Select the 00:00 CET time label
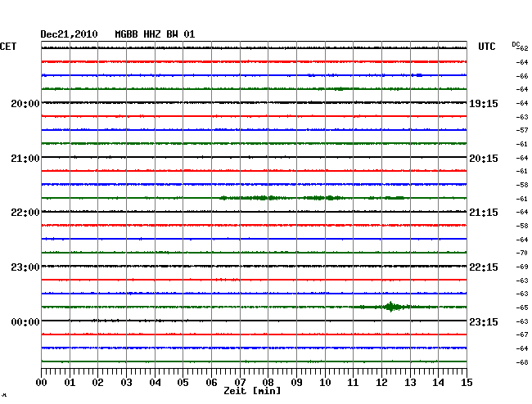 [25, 321]
